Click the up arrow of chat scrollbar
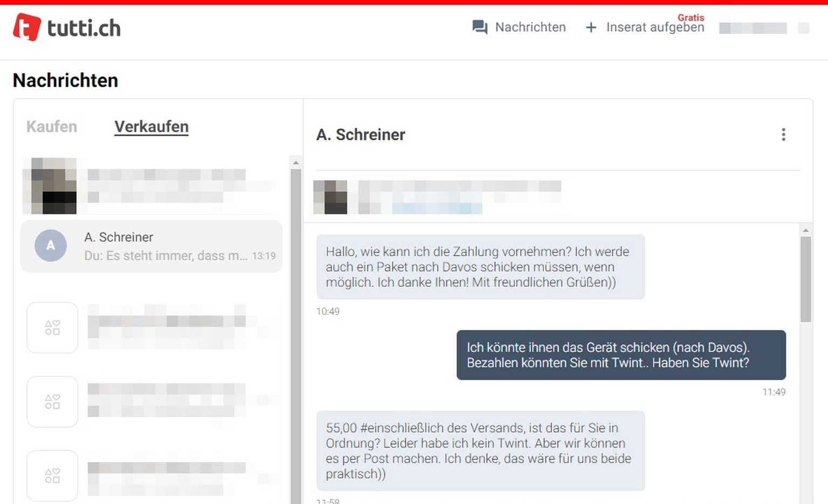This screenshot has height=504, width=828. pos(805,230)
